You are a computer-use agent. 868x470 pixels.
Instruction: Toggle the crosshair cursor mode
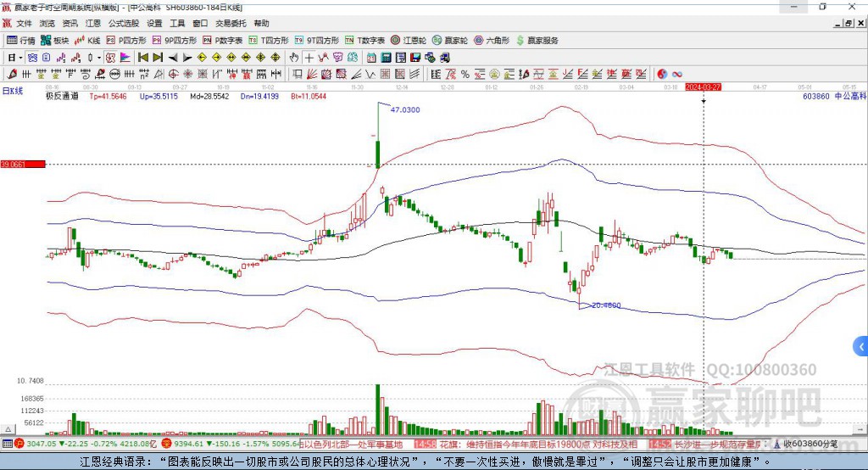coord(309,58)
